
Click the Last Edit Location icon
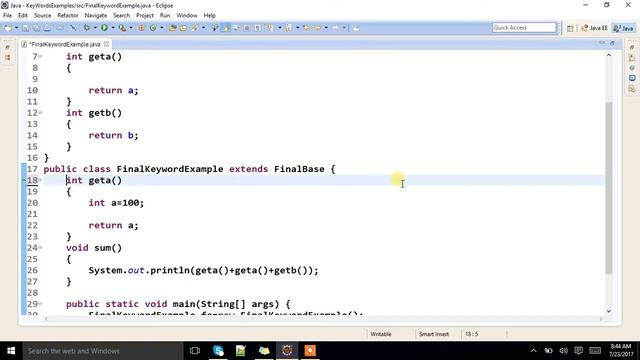click(307, 28)
